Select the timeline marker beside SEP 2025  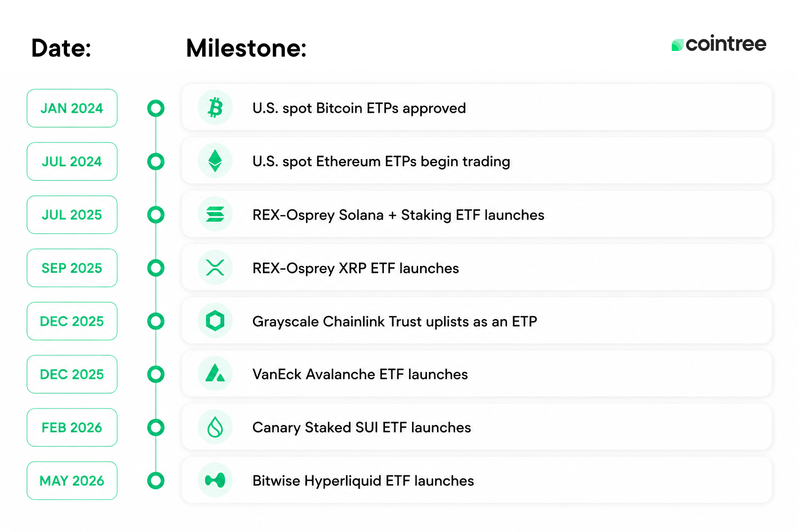pyautogui.click(x=156, y=268)
